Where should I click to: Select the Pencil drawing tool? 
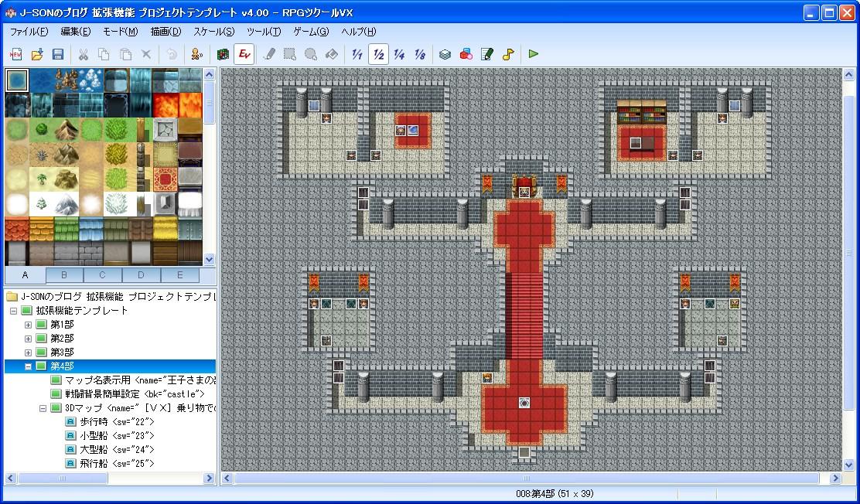269,54
